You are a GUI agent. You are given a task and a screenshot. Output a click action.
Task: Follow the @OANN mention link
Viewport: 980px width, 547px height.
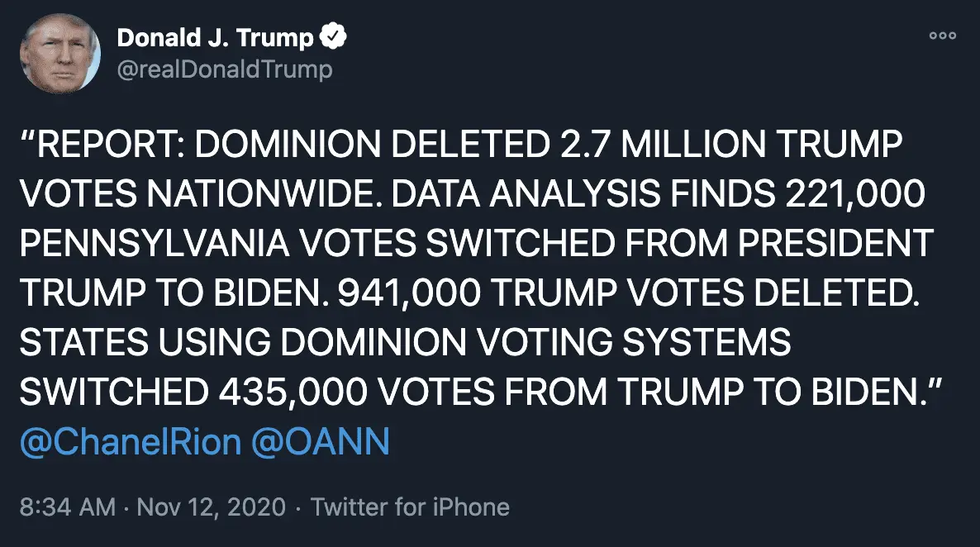tap(320, 443)
